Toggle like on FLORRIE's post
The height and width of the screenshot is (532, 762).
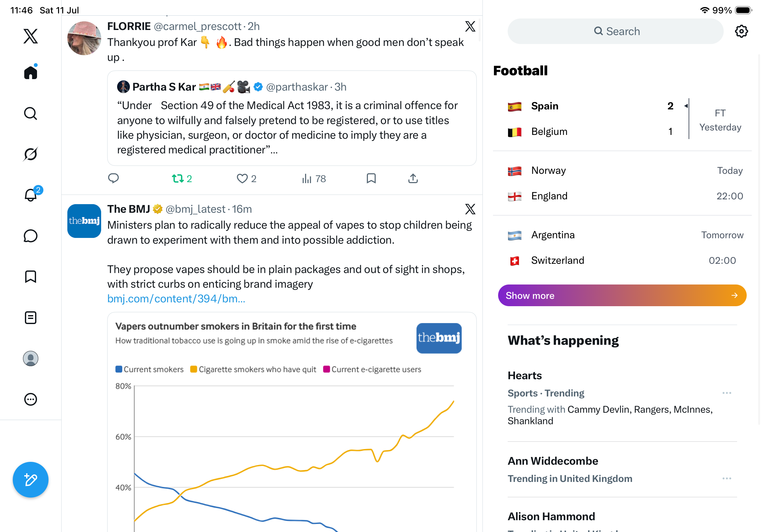(x=246, y=178)
